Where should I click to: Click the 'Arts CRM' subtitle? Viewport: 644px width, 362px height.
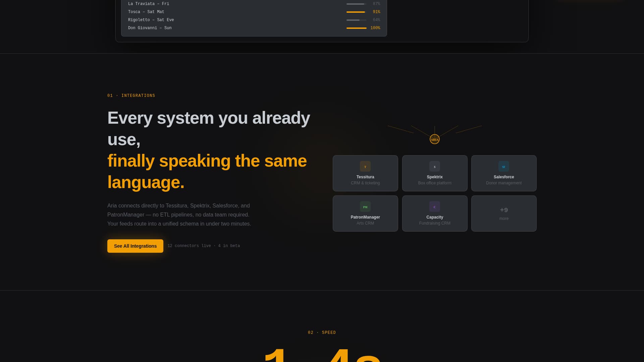point(365,223)
